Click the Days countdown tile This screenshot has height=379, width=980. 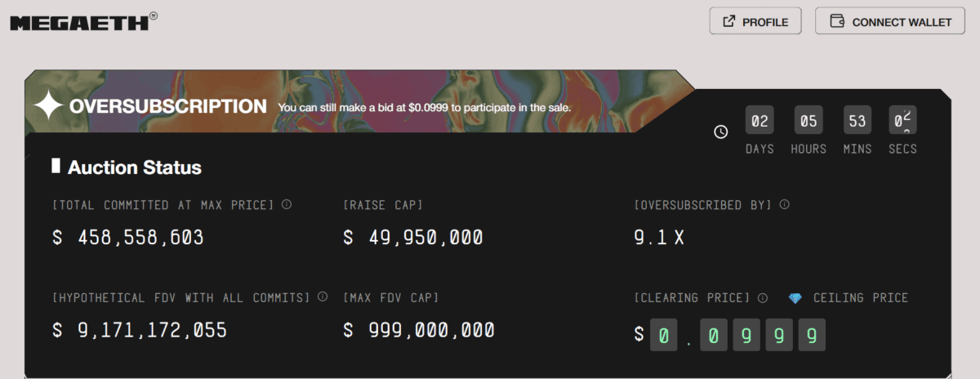click(x=759, y=122)
